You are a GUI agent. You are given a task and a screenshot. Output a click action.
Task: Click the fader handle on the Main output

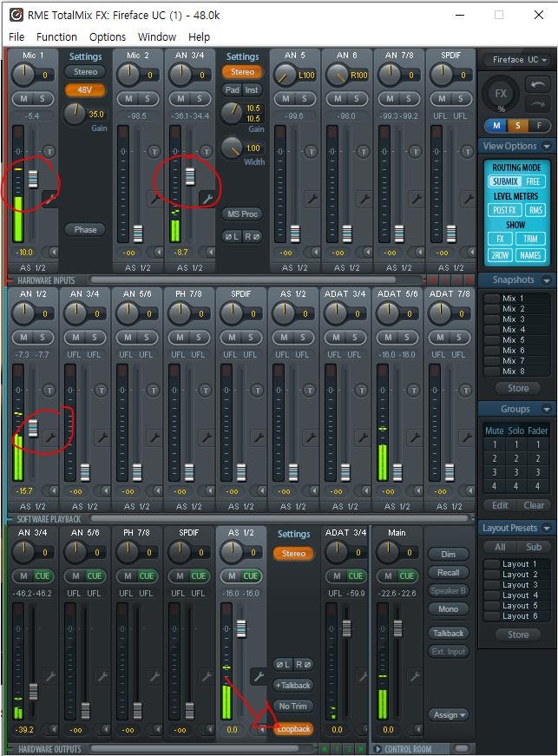(x=397, y=628)
